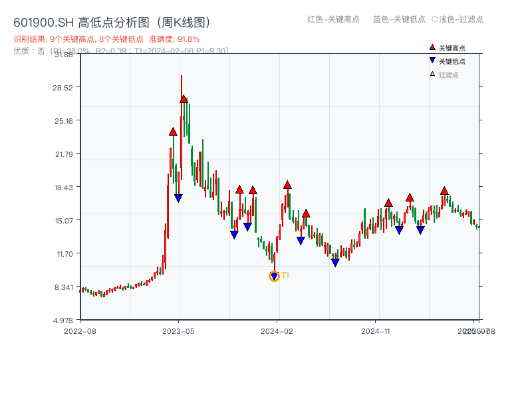Click the rightmost red key-high triangle near 2025

pyautogui.click(x=443, y=191)
